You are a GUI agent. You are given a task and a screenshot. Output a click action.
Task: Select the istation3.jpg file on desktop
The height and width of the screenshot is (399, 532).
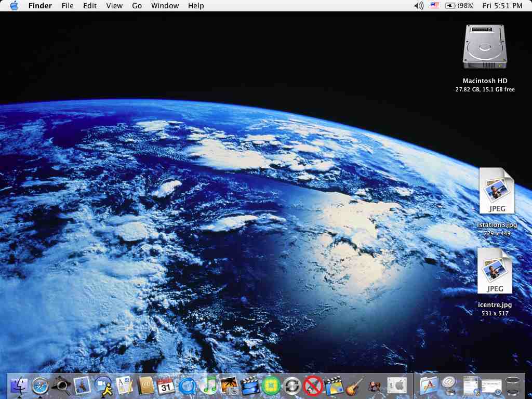coord(497,191)
